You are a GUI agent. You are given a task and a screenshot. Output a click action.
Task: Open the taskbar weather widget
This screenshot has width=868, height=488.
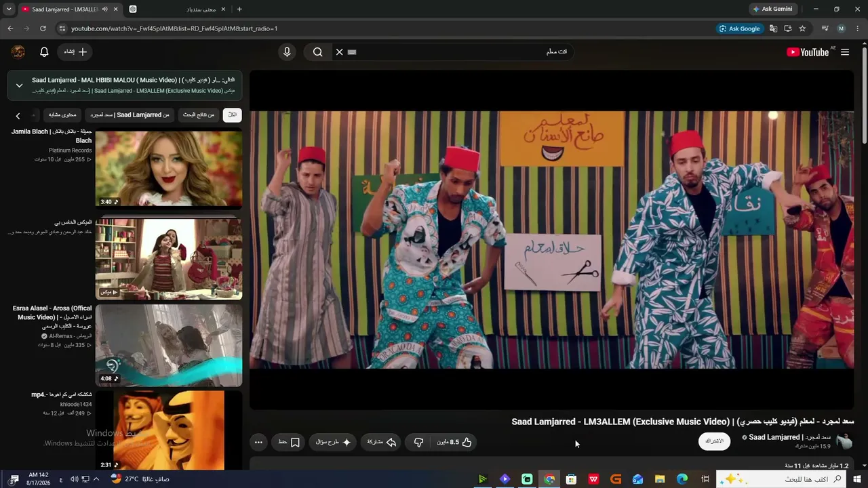140,479
